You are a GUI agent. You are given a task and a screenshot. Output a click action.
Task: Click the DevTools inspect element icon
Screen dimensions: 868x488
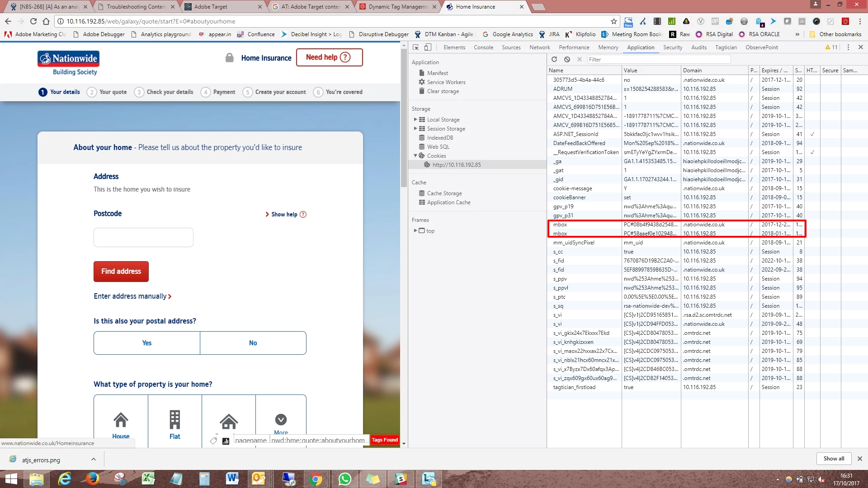coord(415,47)
